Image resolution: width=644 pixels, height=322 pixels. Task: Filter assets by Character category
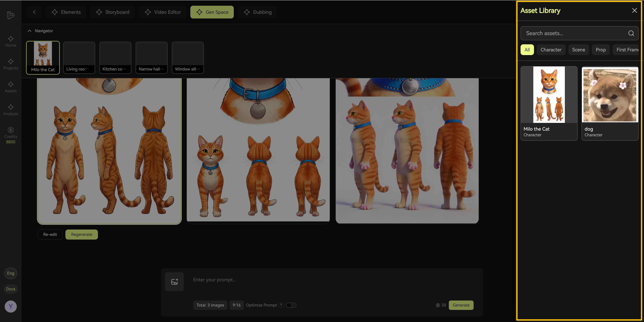pos(551,50)
